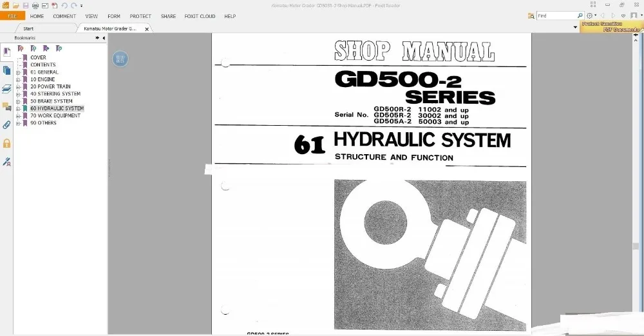Open the Layers sidebar icon
This screenshot has height=336, width=644.
click(6, 88)
